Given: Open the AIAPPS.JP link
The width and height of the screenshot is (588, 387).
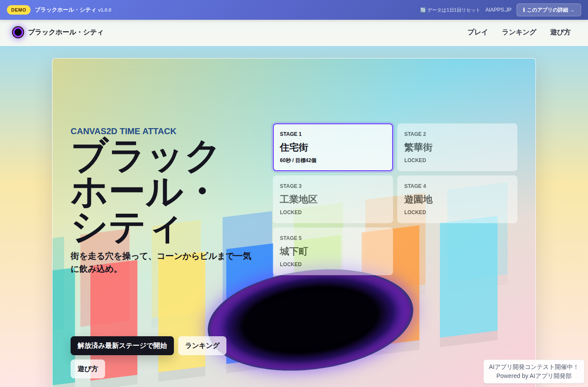Looking at the screenshot, I should [498, 10].
